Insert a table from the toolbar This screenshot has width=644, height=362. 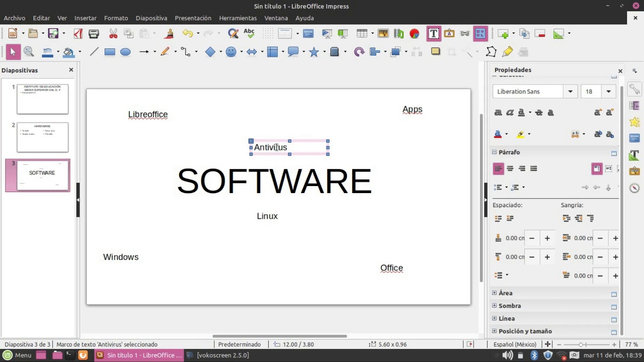point(362,34)
